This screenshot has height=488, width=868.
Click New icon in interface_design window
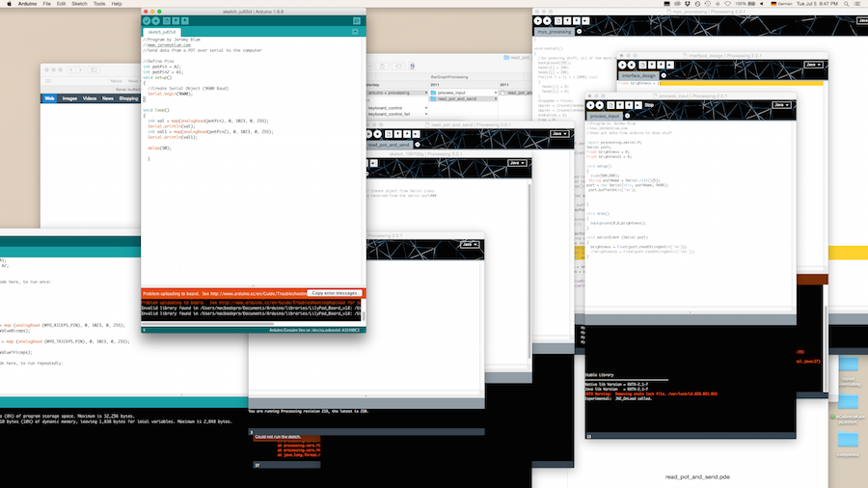[642, 66]
